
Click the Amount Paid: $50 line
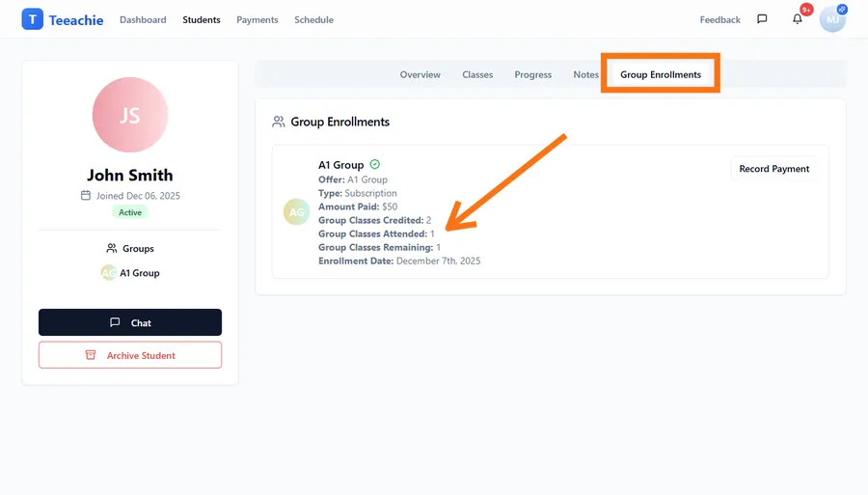click(x=358, y=206)
